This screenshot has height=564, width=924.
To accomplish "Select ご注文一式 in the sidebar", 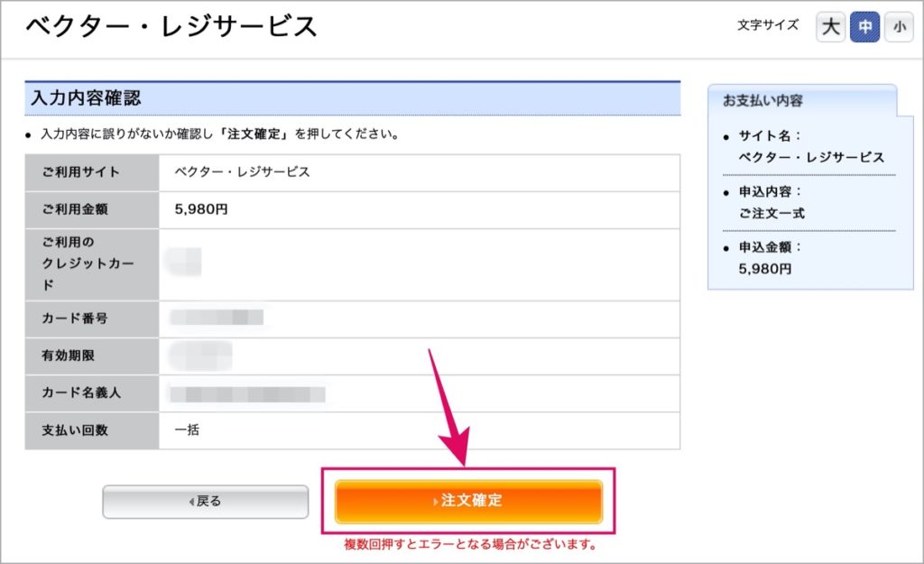I will [772, 213].
